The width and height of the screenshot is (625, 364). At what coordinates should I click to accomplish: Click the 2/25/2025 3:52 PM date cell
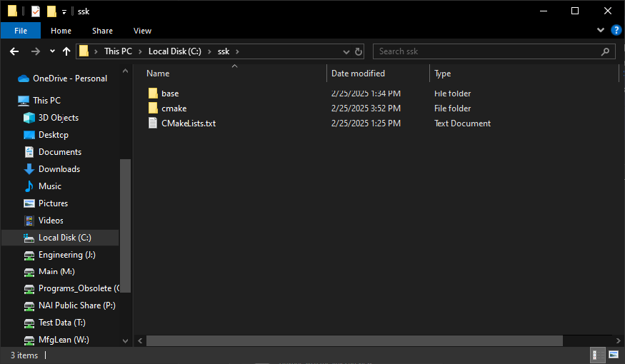(366, 108)
